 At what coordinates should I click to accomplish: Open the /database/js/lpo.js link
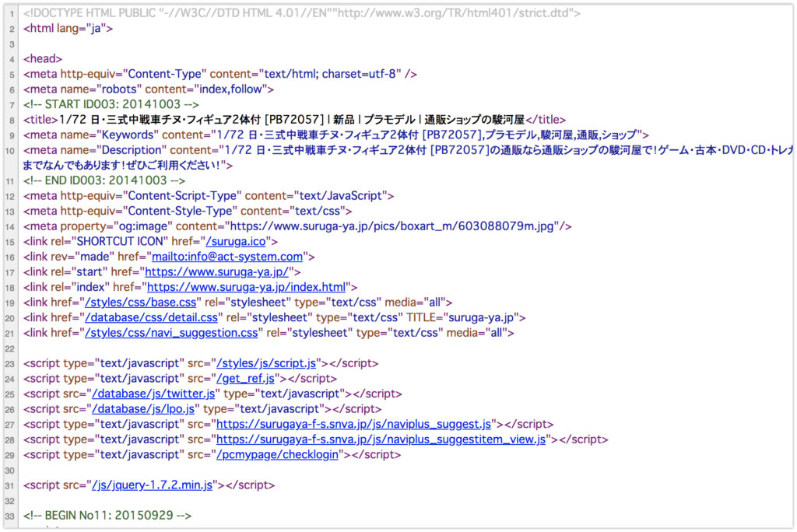[x=143, y=409]
